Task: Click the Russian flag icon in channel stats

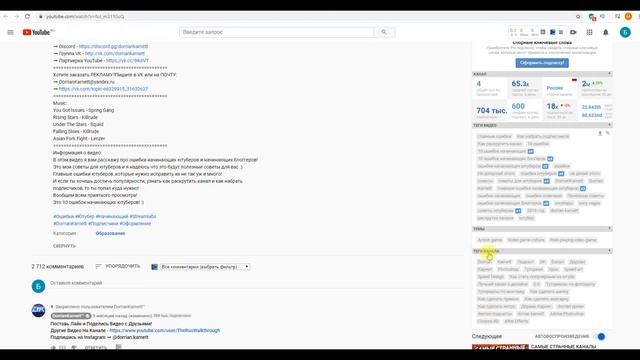Action: click(x=574, y=80)
